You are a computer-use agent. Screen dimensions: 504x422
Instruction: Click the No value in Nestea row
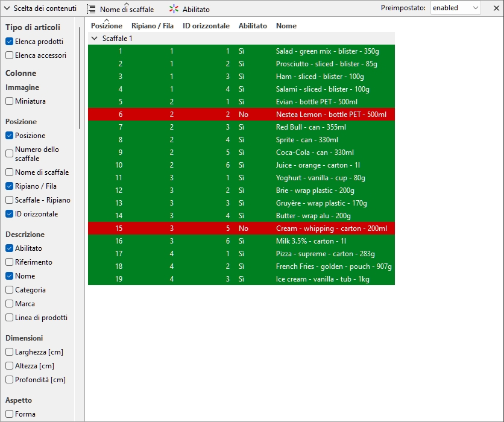click(244, 115)
